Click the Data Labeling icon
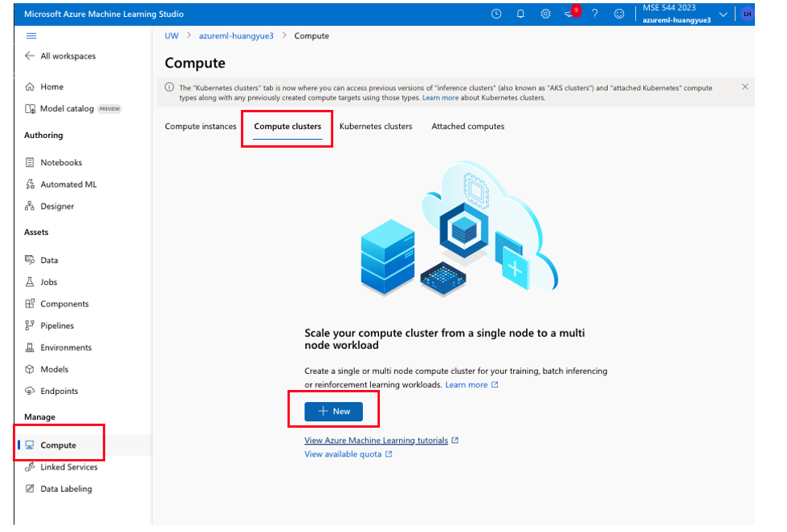This screenshot has height=532, width=787. click(x=31, y=489)
